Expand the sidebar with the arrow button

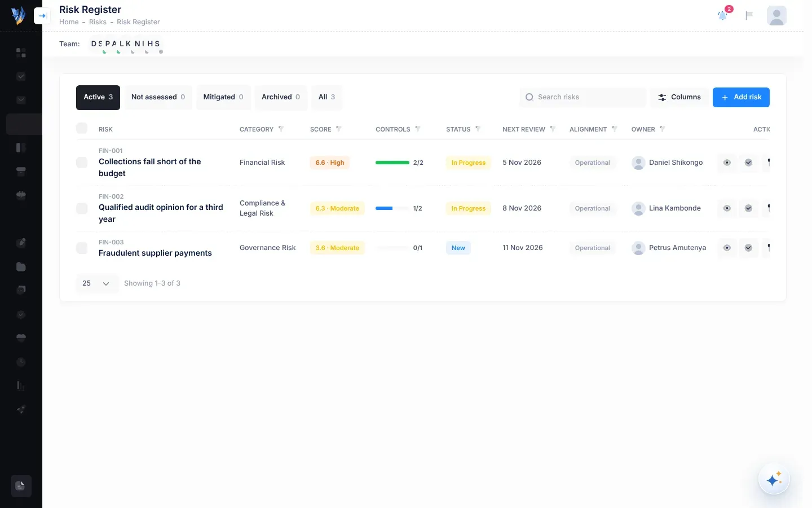42,16
